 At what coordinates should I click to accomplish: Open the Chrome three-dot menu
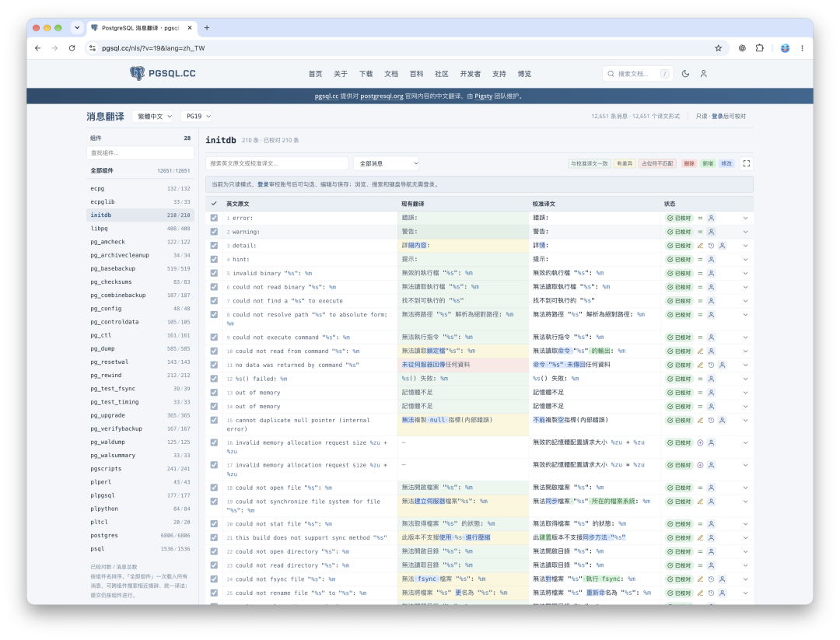click(802, 48)
